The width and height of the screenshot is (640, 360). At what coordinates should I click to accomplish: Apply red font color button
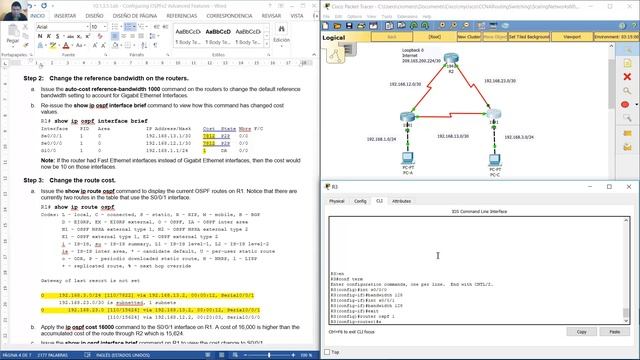[x=66, y=45]
